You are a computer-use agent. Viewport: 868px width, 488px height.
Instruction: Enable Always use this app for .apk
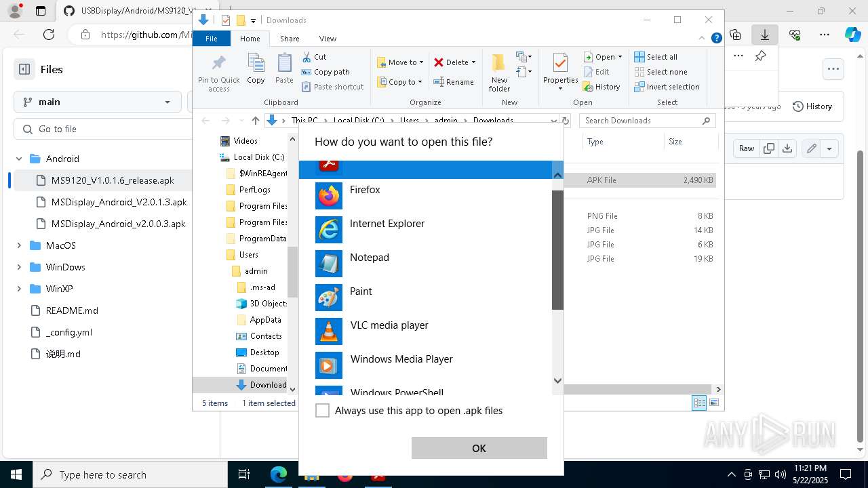tap(323, 411)
